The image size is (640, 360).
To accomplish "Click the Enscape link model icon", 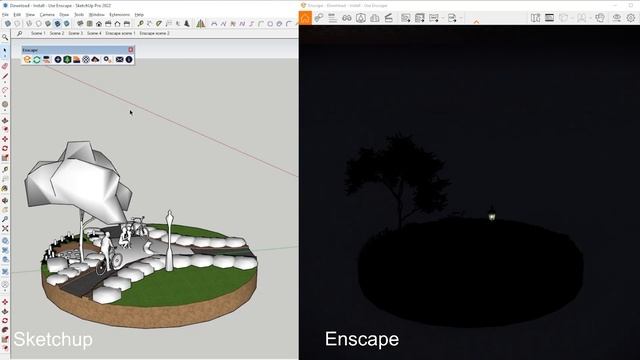I will 319,18.
